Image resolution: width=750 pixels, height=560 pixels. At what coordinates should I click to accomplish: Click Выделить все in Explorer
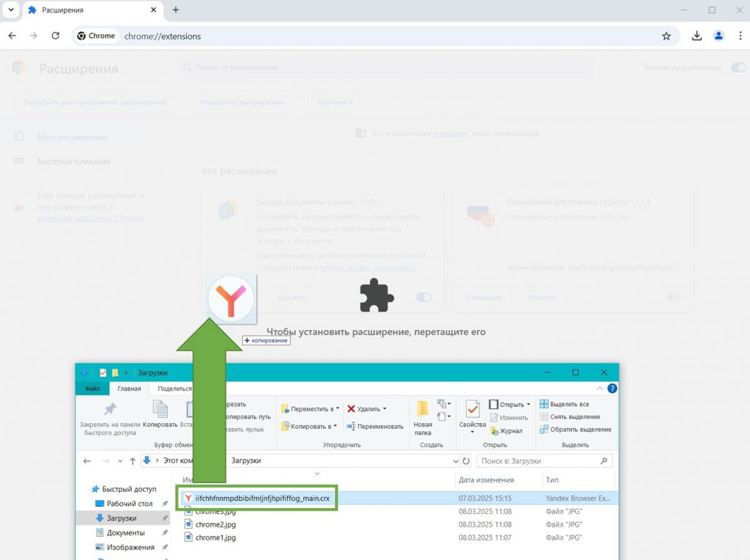coord(564,404)
